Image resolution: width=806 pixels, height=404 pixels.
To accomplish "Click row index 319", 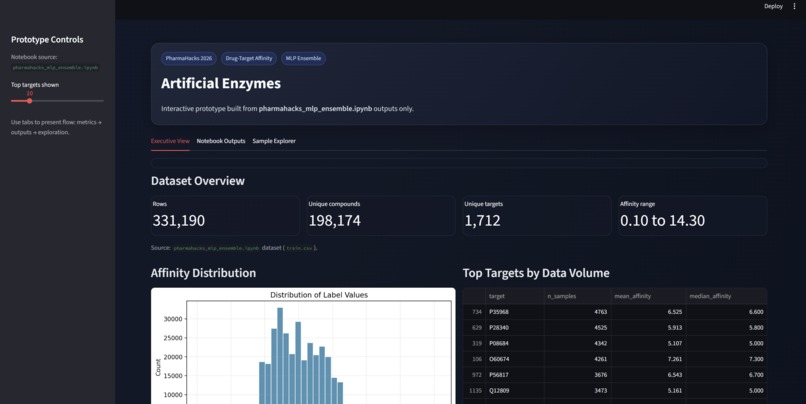I will 474,343.
